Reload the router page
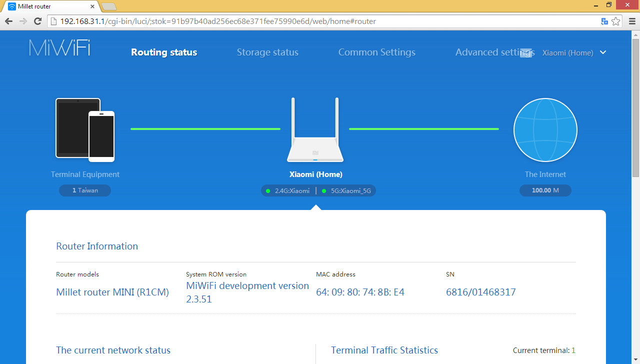 click(37, 21)
